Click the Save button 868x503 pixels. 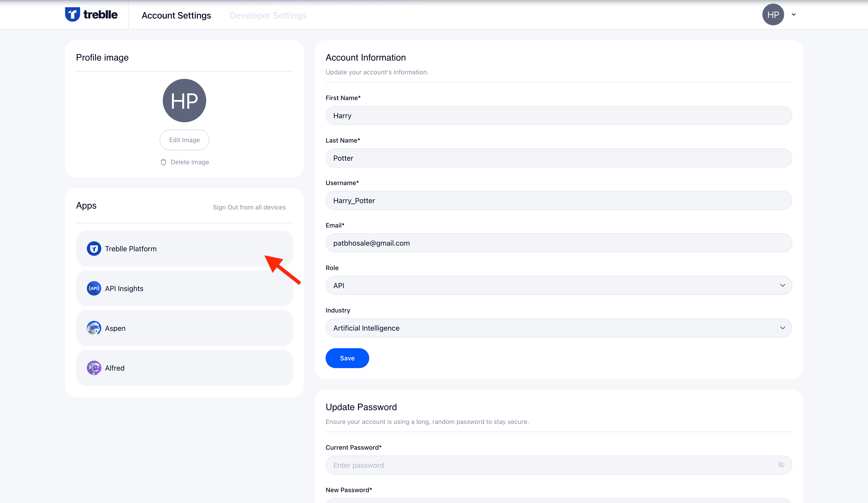click(347, 358)
